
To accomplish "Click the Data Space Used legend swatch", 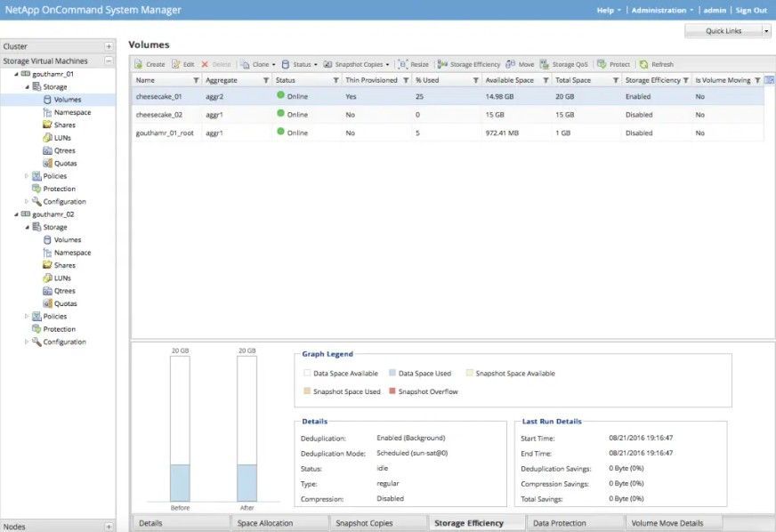I will click(x=393, y=374).
